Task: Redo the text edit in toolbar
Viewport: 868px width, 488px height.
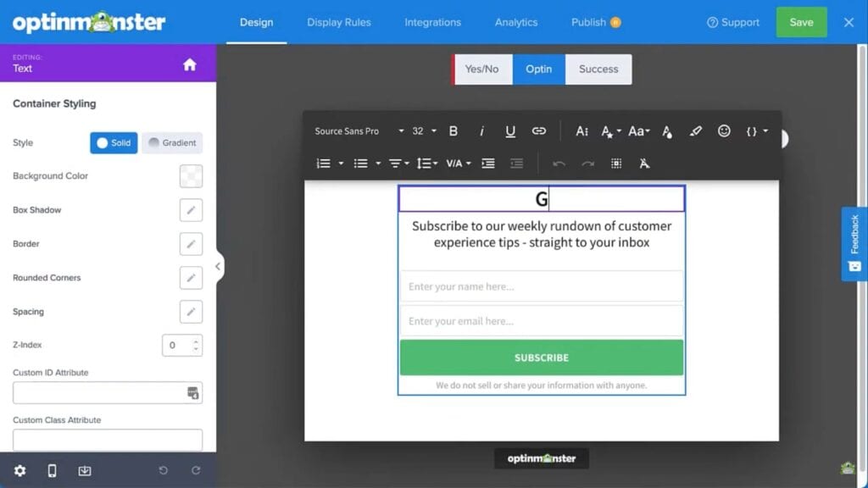Action: pyautogui.click(x=588, y=164)
